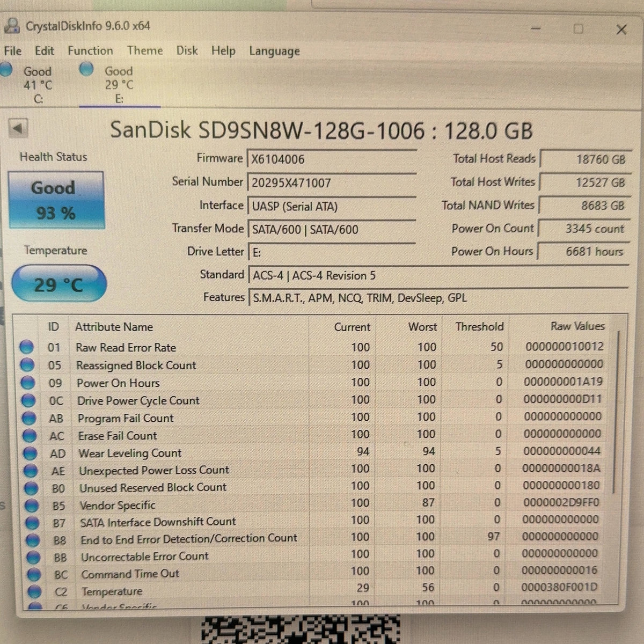
Task: Click Total NAND Writes value 8683 GB
Action: [x=584, y=206]
